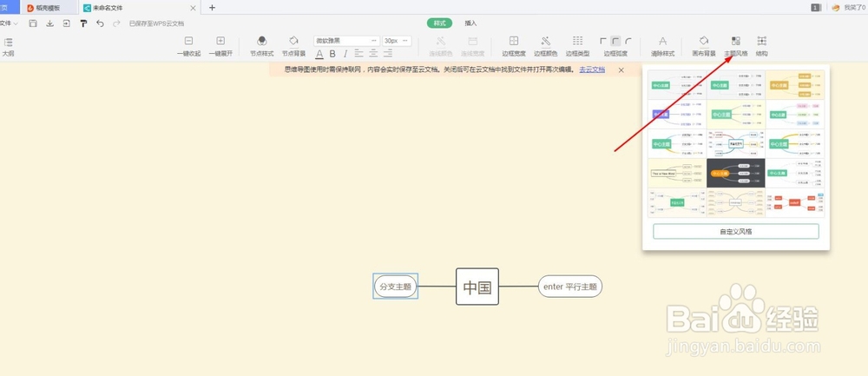The height and width of the screenshot is (376, 868).
Task: Open 节点样式 node style
Action: (x=262, y=47)
